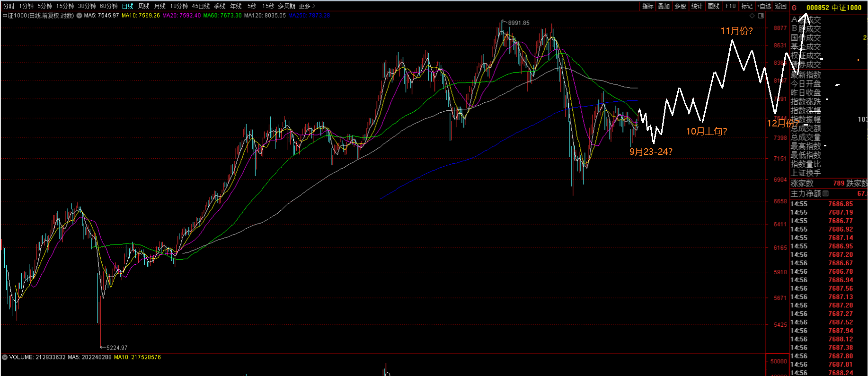The image size is (868, 377).
Task: Open the 画线 drawing tools
Action: (x=714, y=6)
